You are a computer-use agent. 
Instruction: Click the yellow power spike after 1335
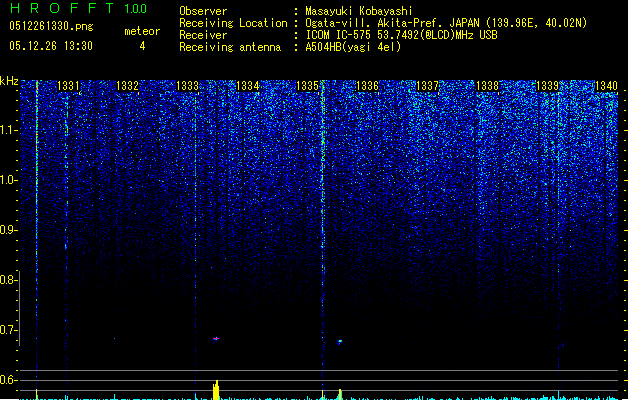(x=340, y=394)
